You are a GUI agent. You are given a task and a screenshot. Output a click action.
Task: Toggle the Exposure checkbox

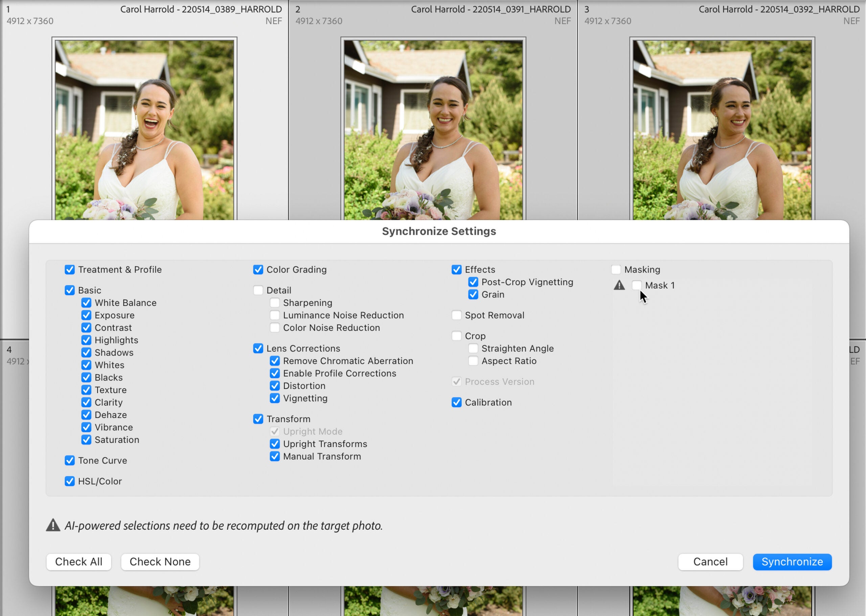tap(87, 316)
